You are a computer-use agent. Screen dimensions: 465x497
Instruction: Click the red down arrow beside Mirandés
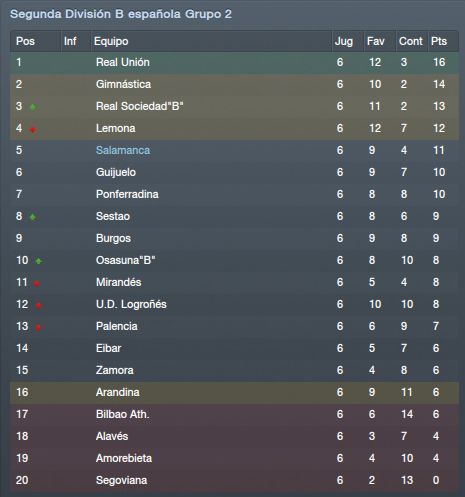click(x=37, y=283)
